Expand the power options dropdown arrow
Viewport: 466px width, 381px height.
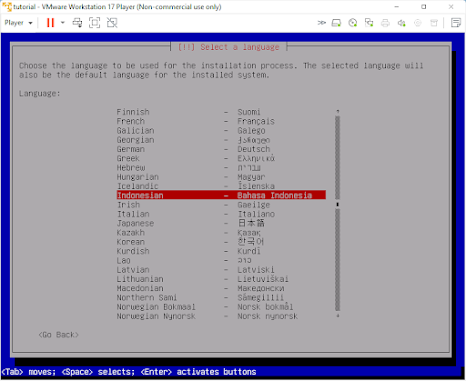click(63, 23)
